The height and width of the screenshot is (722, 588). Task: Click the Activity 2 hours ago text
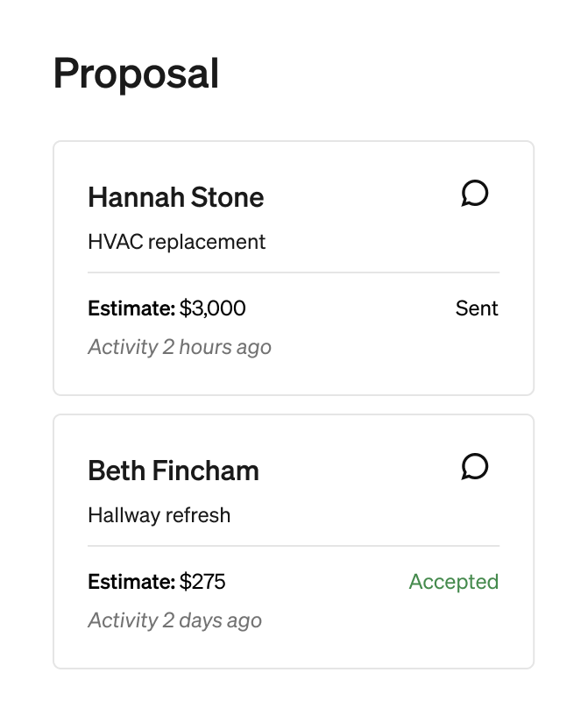[x=180, y=347]
